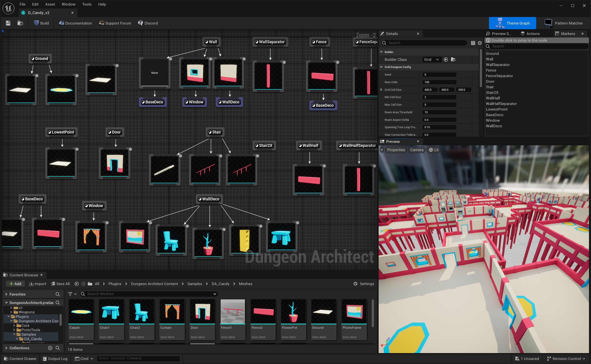591x364 pixels.
Task: Click the Build toolbar button
Action: pyautogui.click(x=41, y=23)
